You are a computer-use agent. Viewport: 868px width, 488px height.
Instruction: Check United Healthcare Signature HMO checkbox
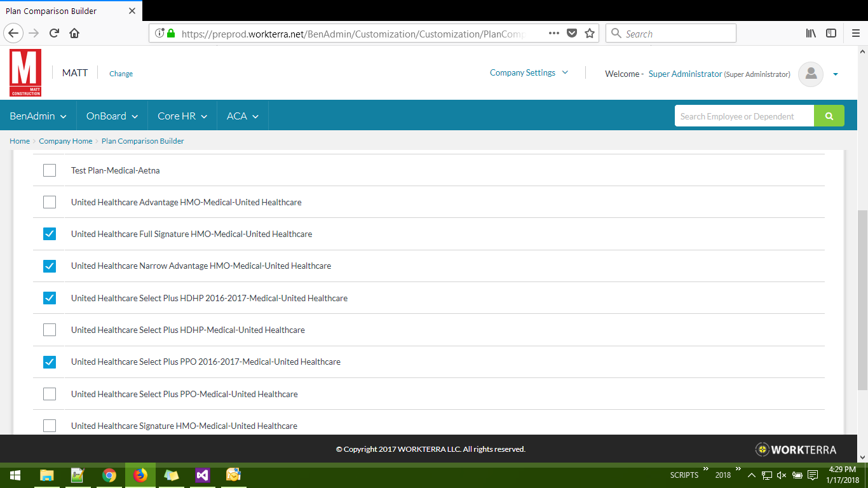point(50,426)
